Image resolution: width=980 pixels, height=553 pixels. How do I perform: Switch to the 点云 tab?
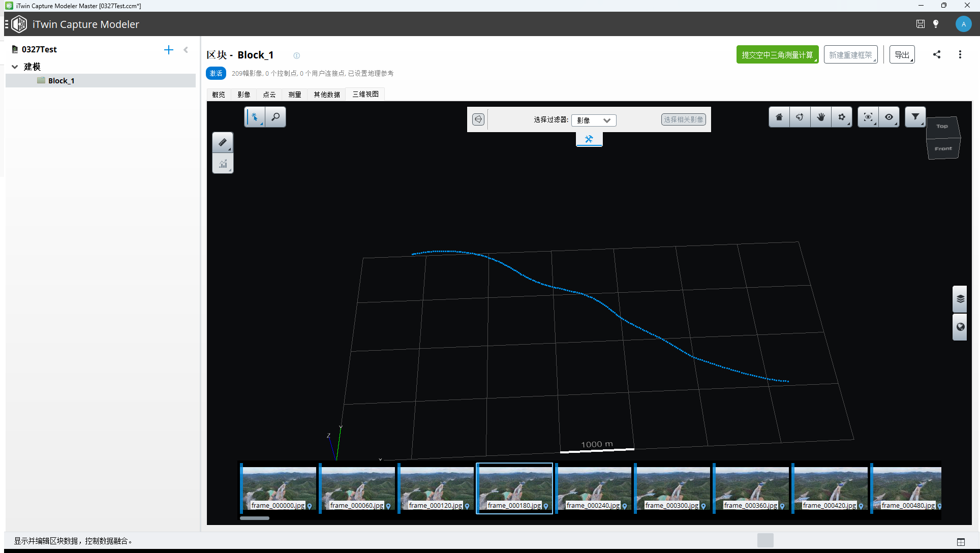click(x=269, y=95)
